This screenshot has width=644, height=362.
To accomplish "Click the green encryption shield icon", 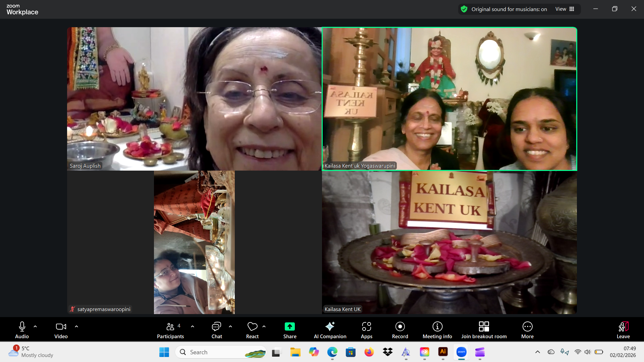I will 464,9.
